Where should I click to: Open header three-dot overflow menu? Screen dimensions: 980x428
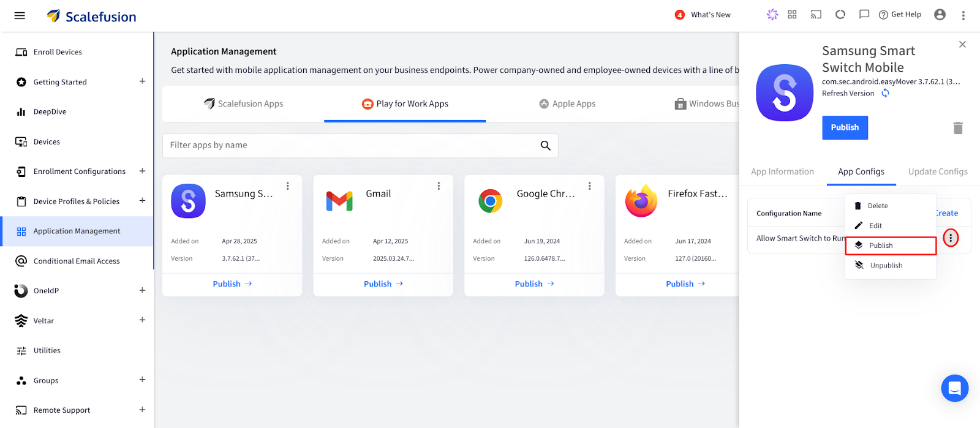tap(963, 15)
